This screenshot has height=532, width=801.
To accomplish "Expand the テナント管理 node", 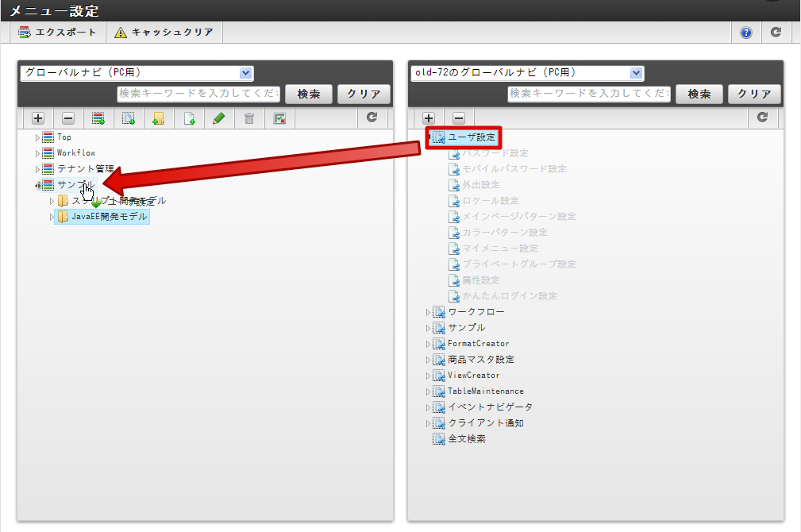I will coord(37,169).
